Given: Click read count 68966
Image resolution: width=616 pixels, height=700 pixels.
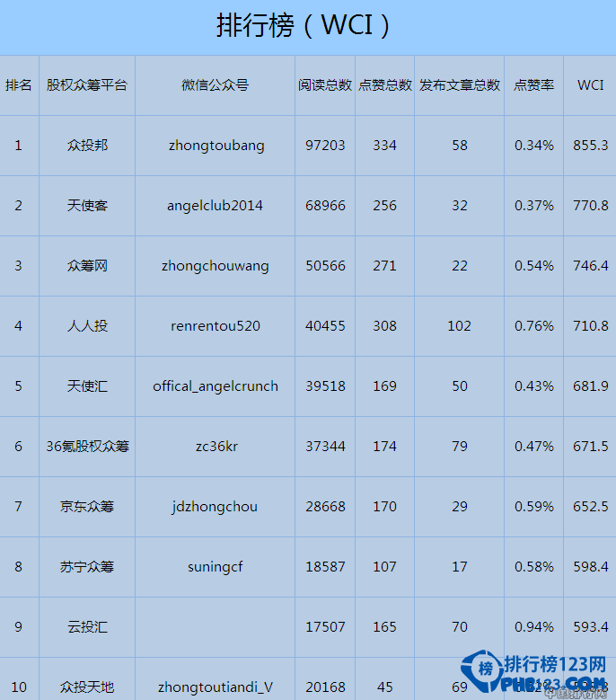Looking at the screenshot, I should coord(325,206).
